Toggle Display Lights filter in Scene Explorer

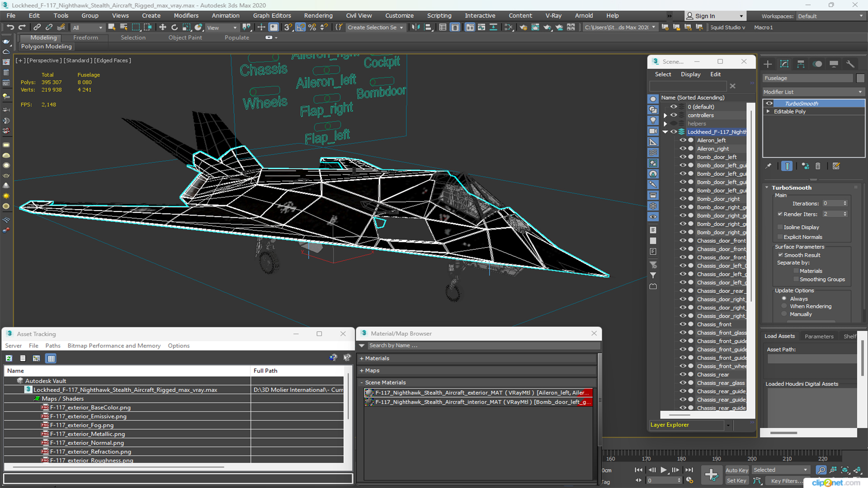click(653, 120)
